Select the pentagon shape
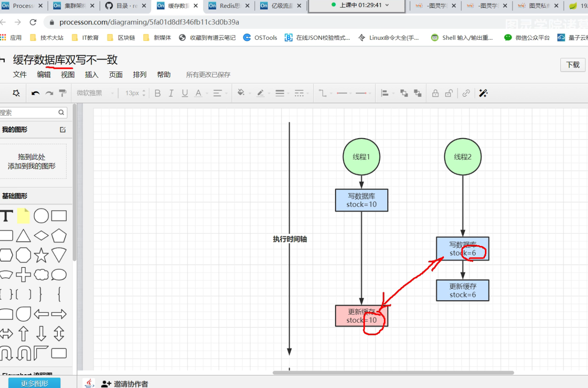 pyautogui.click(x=59, y=236)
